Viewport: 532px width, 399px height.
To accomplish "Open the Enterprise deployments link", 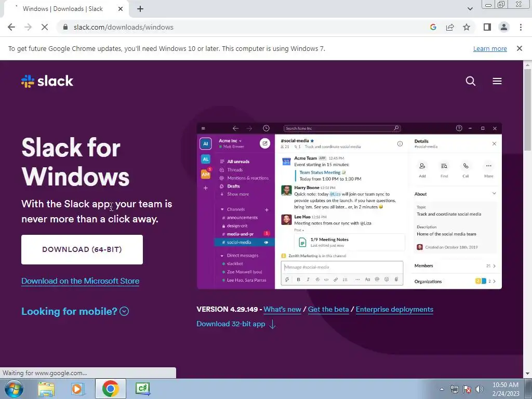I will click(x=395, y=310).
